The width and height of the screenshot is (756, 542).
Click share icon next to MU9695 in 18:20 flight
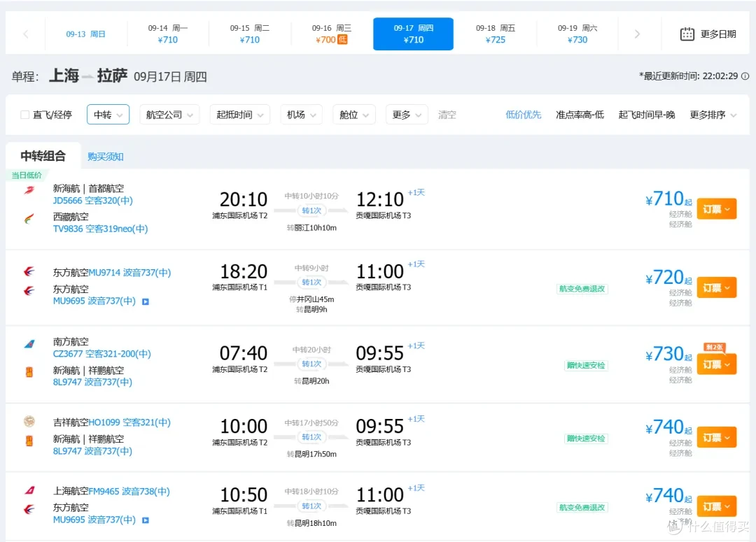(x=146, y=301)
